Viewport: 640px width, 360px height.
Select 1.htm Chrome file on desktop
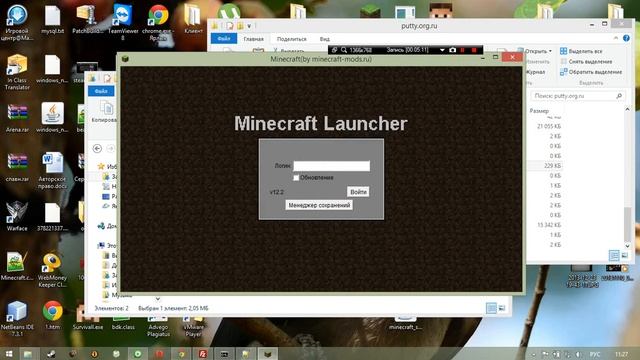(52, 316)
